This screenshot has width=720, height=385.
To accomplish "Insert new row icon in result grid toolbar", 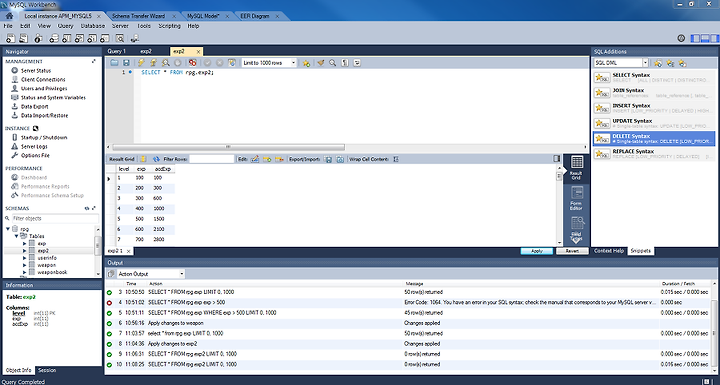I will tap(267, 159).
